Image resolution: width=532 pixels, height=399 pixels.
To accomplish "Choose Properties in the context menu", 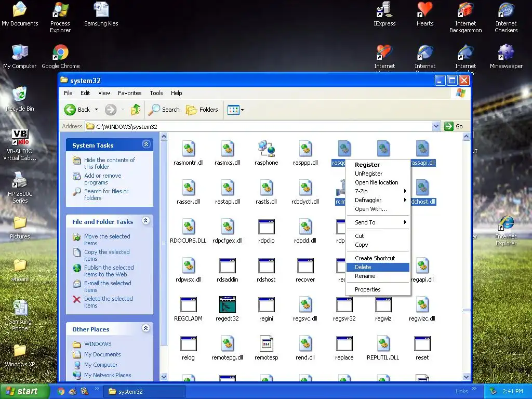I will pos(377,289).
